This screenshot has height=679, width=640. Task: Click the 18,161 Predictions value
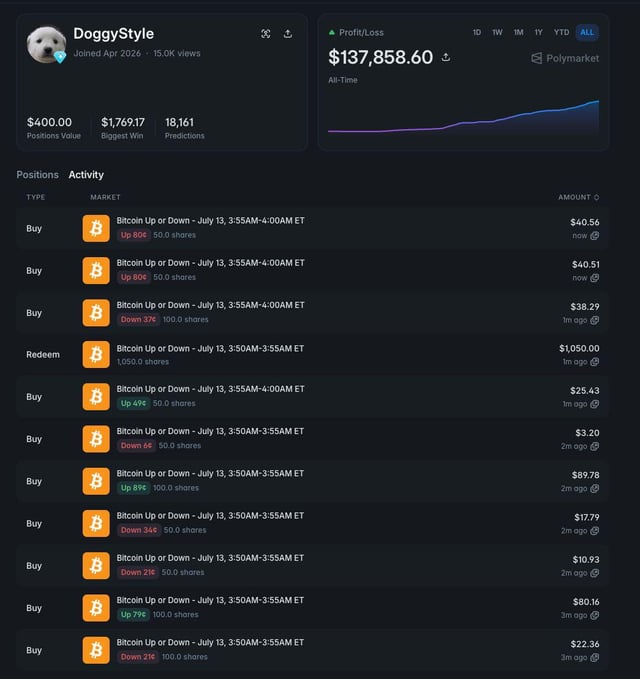[x=179, y=122]
